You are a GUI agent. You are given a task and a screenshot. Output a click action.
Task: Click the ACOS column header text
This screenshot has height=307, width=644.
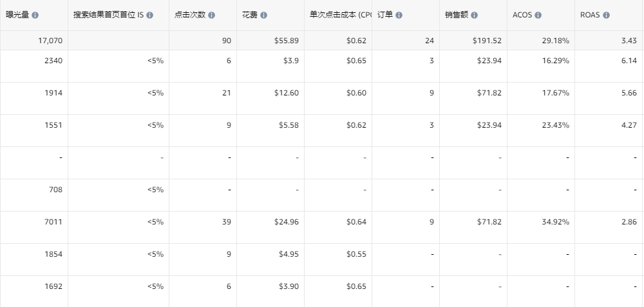coord(522,15)
